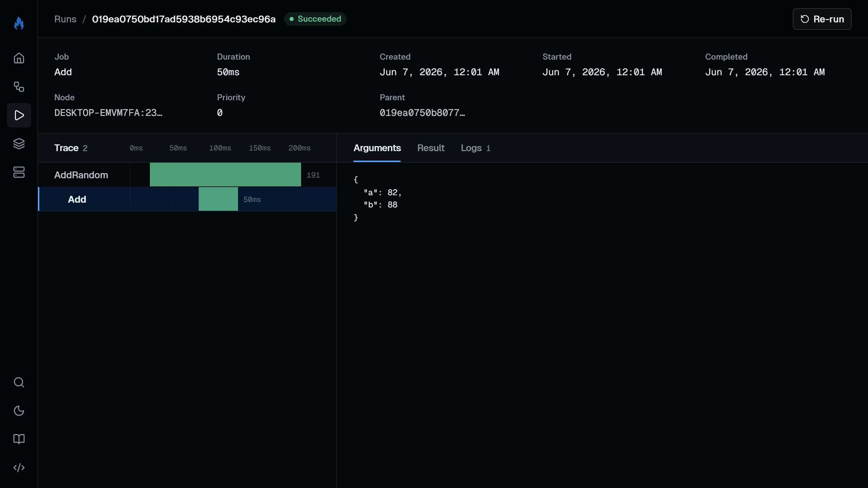Click the run ID 019ea0750bd17ad5938b6954c93ec96a

click(x=184, y=19)
